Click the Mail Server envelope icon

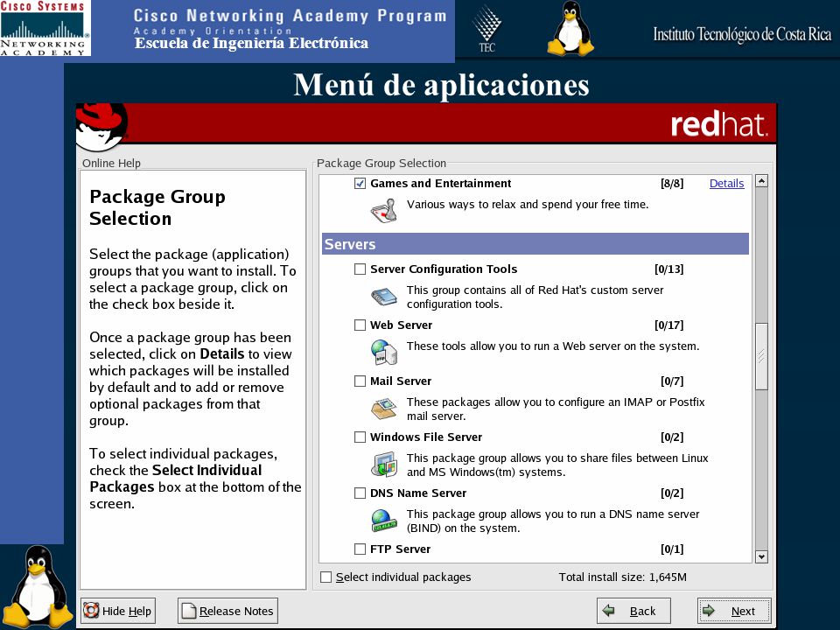[384, 409]
